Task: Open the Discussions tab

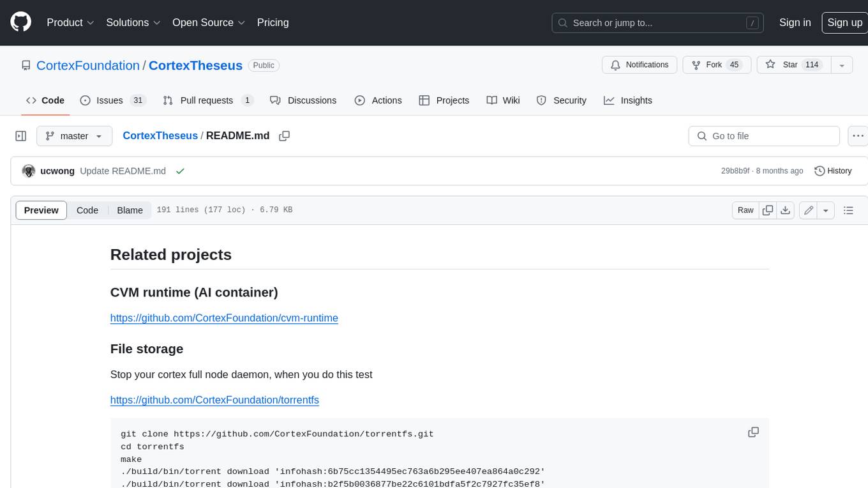Action: click(303, 100)
